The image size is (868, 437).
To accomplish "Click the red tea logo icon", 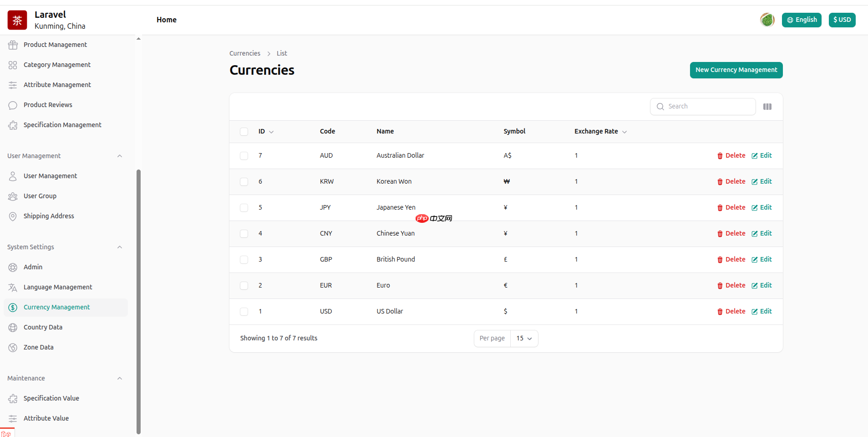I will 17,20.
